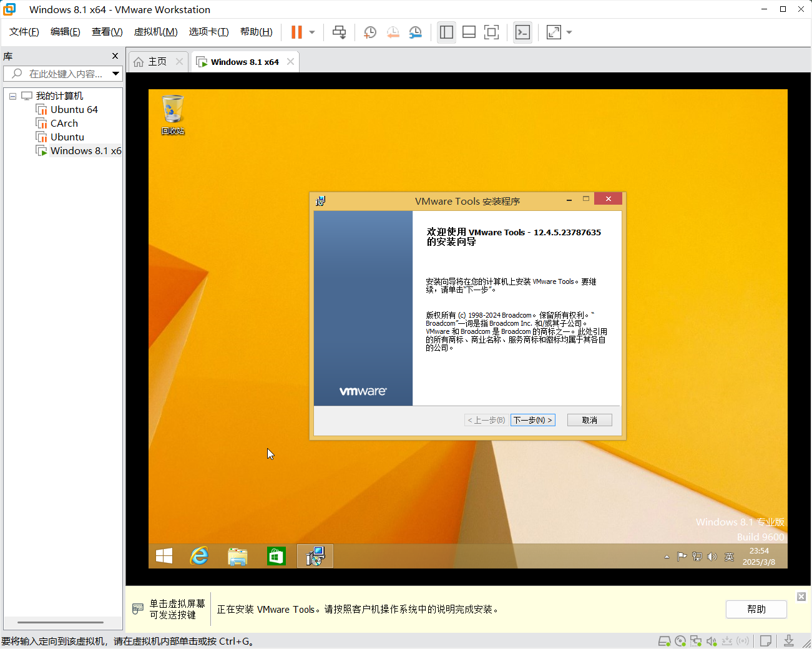Image resolution: width=812 pixels, height=649 pixels.
Task: Click the installer system menu icon in title bar
Action: (321, 201)
